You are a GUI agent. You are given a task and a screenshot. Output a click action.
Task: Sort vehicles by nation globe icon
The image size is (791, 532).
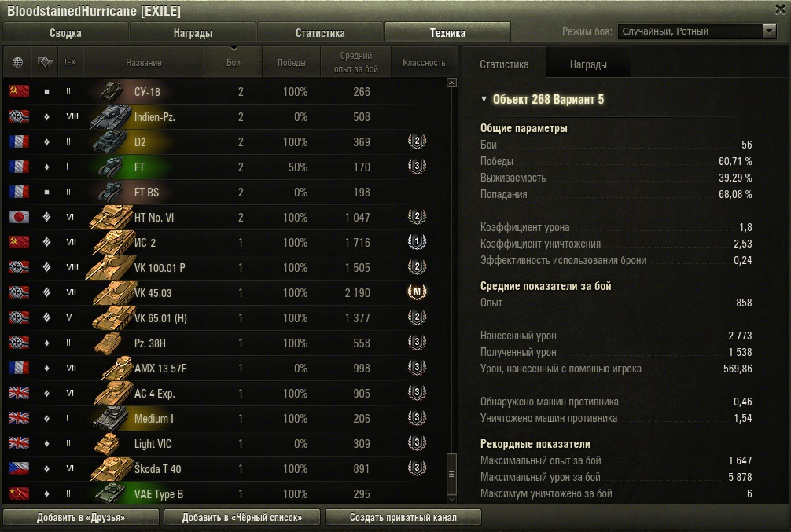pos(17,63)
